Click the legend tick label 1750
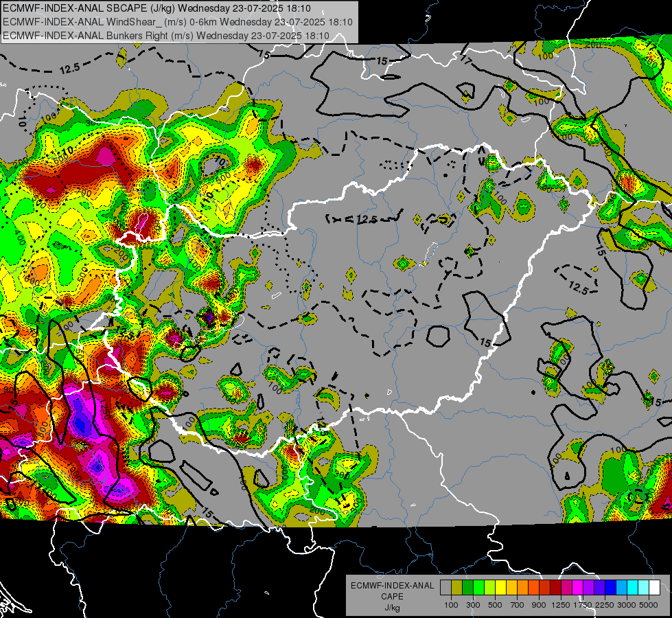Viewport: 672px width, 618px height. tap(583, 605)
